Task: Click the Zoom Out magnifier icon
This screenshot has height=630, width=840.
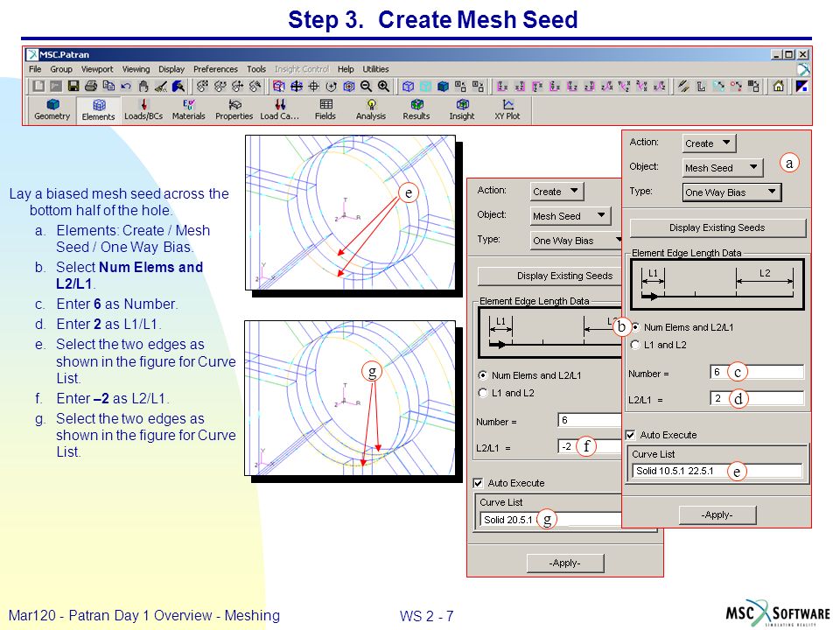Action: tap(366, 86)
